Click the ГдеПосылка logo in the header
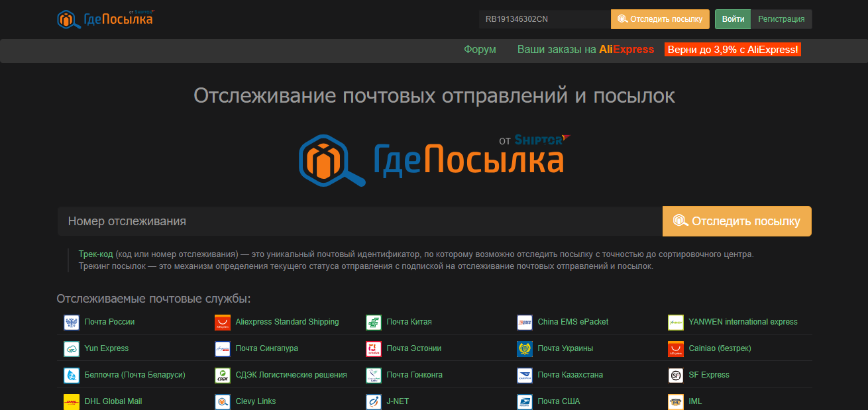The image size is (868, 410). [105, 19]
